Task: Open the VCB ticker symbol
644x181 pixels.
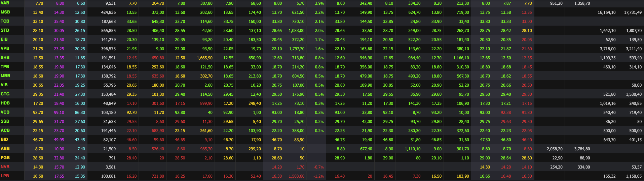Action: [x=5, y=112]
